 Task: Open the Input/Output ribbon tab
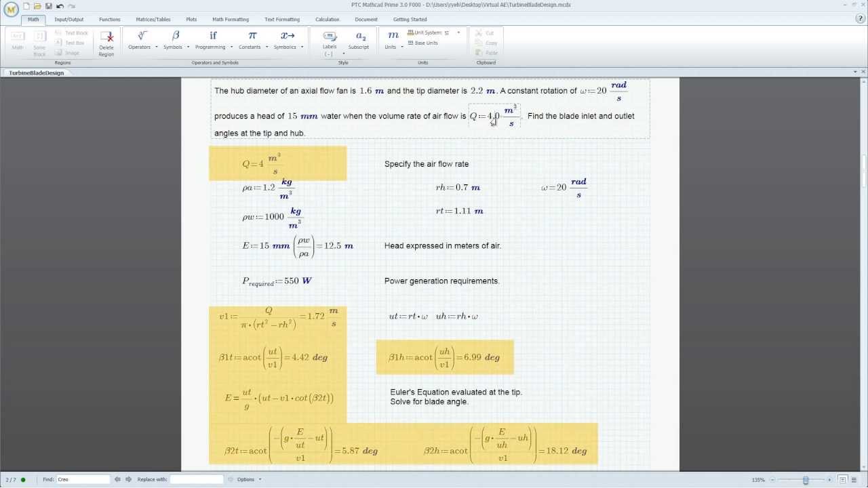pyautogui.click(x=69, y=19)
